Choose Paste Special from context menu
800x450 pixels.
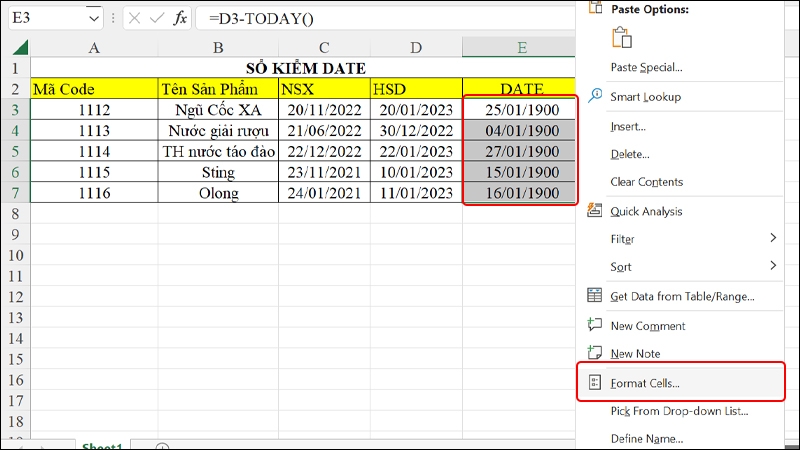[x=646, y=67]
